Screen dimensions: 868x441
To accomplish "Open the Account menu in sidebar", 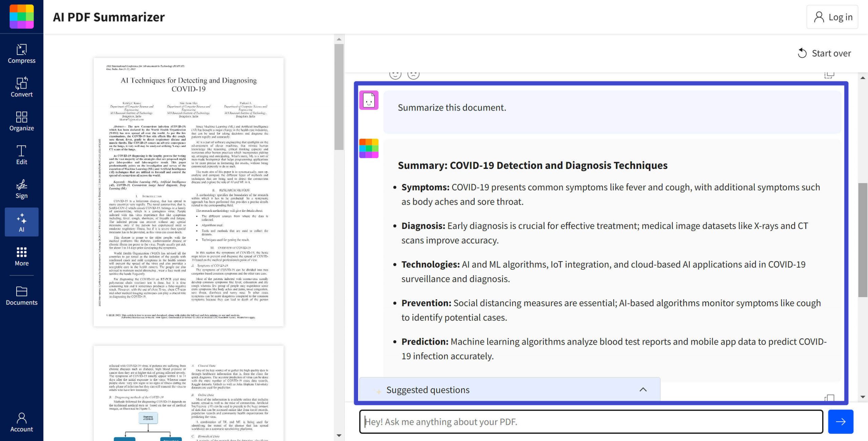I will (21, 422).
